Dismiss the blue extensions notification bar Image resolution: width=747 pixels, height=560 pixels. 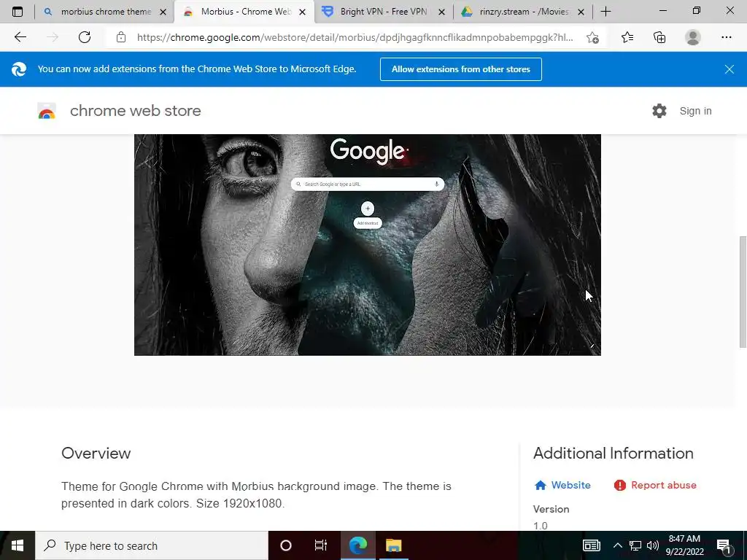click(729, 69)
